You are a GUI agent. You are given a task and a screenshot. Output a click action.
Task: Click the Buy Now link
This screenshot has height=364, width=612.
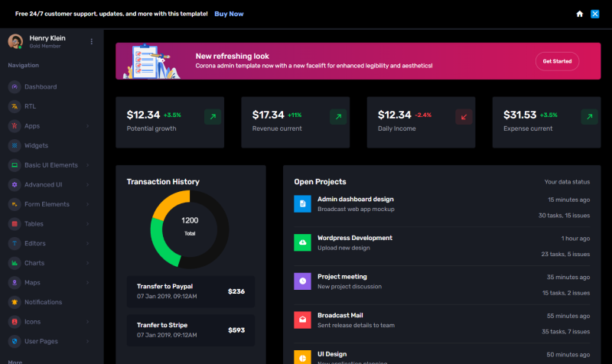click(x=229, y=14)
